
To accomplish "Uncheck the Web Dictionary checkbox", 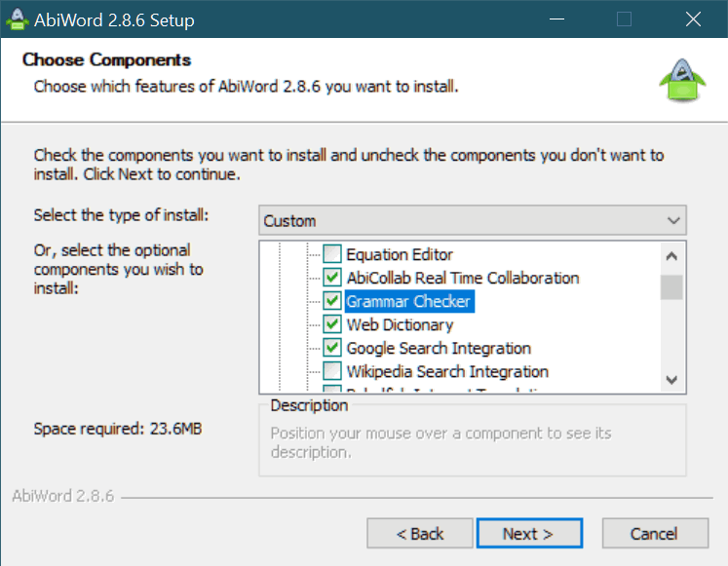I will (332, 324).
